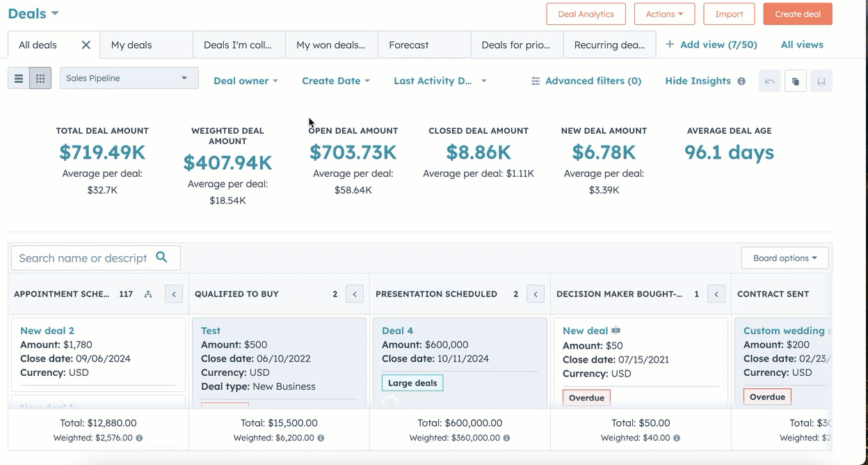Click the Create deal button
The height and width of the screenshot is (465, 868).
click(x=797, y=14)
